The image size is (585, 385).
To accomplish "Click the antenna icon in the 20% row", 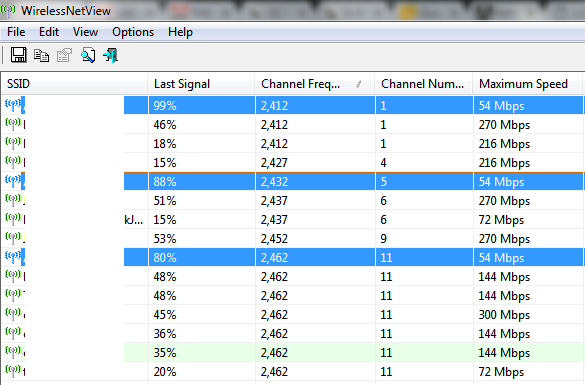I will [x=13, y=372].
